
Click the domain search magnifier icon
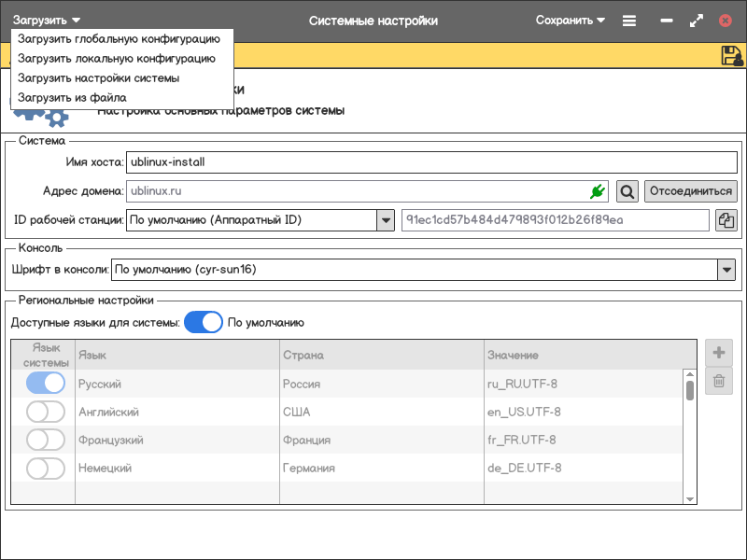627,191
